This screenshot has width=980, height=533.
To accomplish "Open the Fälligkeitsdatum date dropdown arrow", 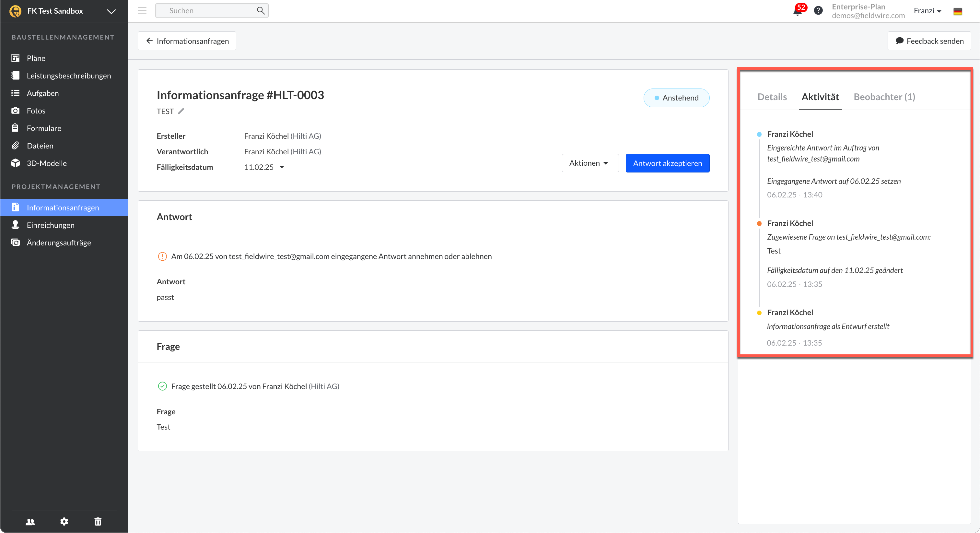I will tap(282, 167).
